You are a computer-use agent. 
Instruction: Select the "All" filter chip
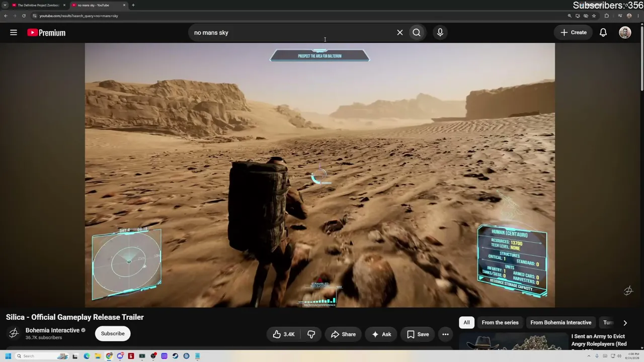pos(466,323)
